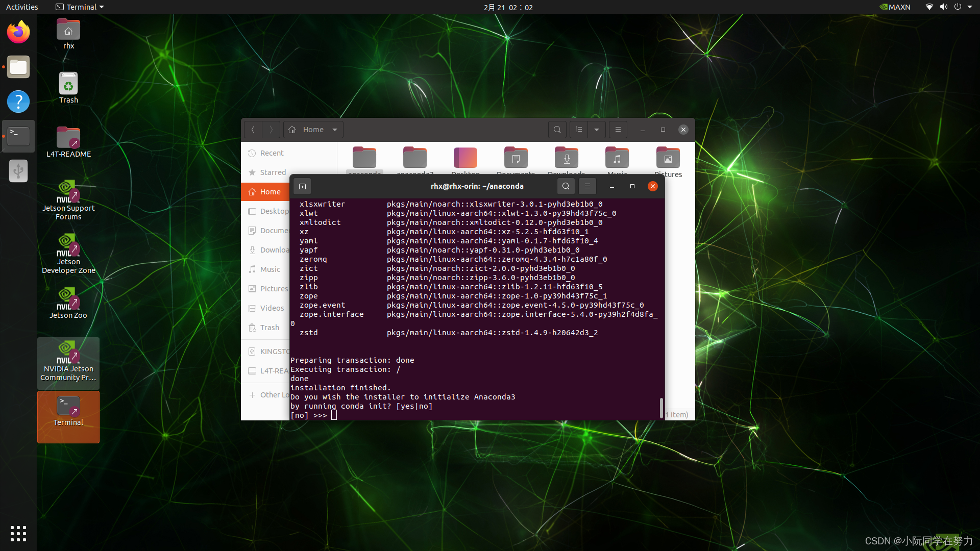Activate search in the terminal window
980x551 pixels.
pos(566,186)
